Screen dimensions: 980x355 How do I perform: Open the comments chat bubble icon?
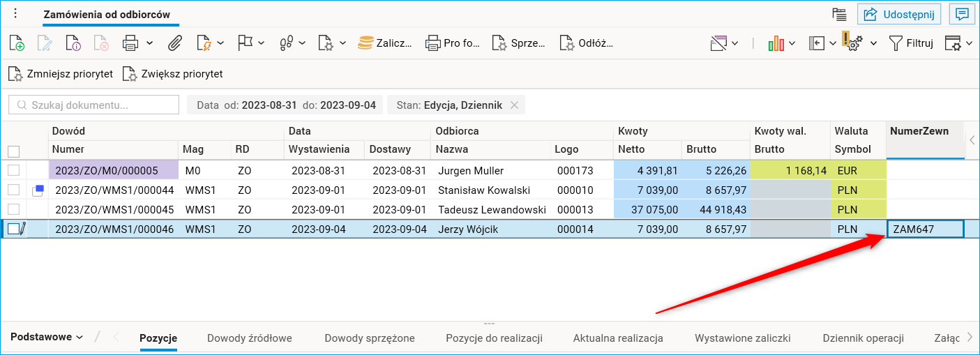963,14
